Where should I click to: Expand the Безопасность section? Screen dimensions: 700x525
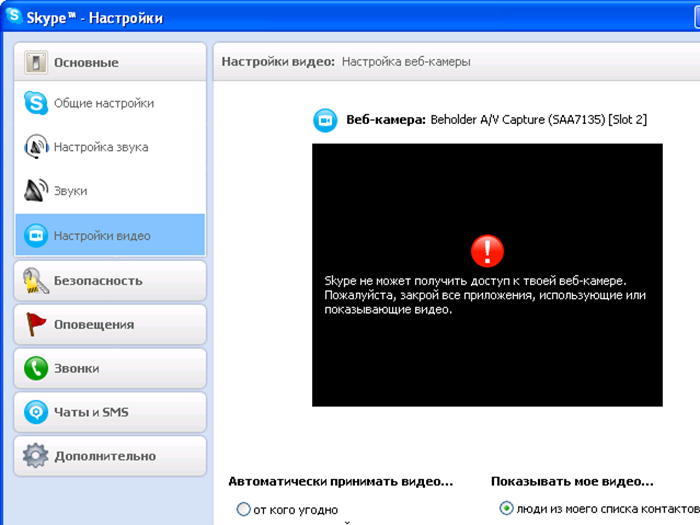click(110, 281)
